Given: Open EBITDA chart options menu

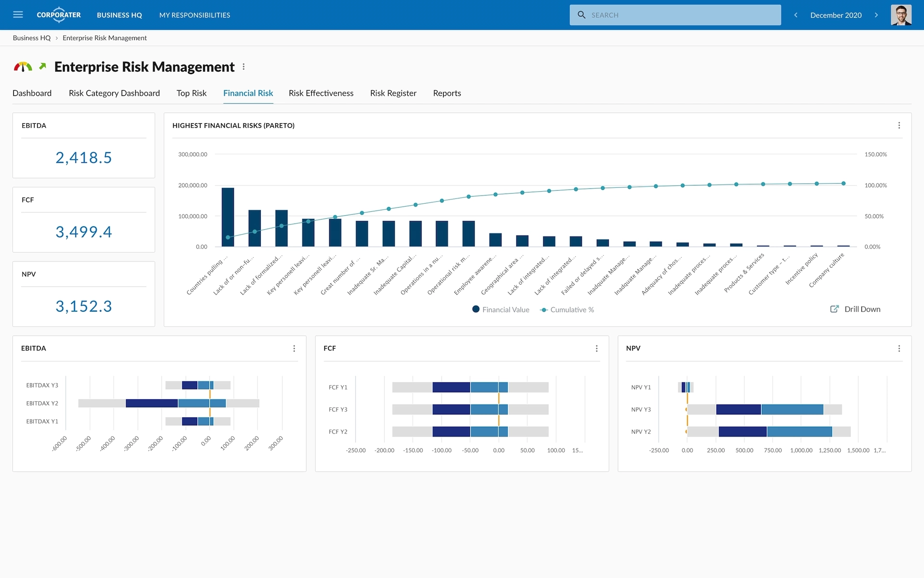Looking at the screenshot, I should coord(294,348).
